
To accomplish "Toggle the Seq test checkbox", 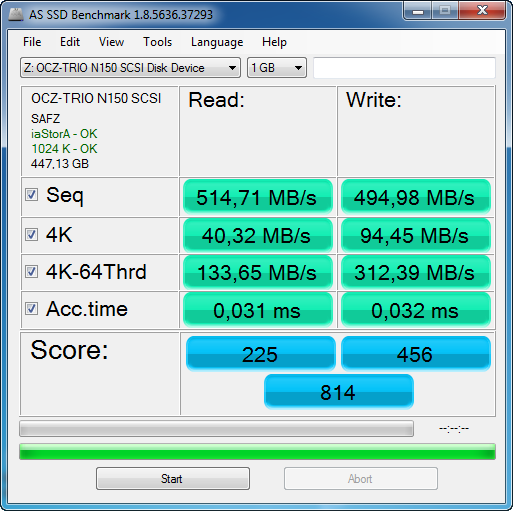I will (x=31, y=195).
